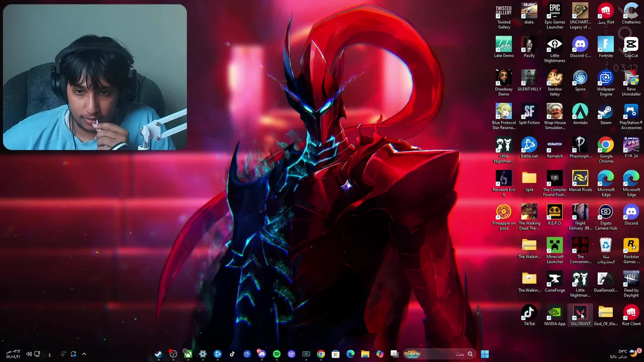This screenshot has width=644, height=362.
Task: Select the NVIDIA App desktop icon
Action: pyautogui.click(x=554, y=316)
